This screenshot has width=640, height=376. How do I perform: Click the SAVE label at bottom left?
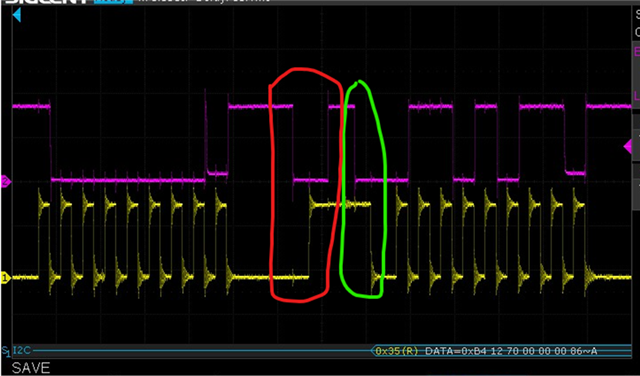[31, 368]
